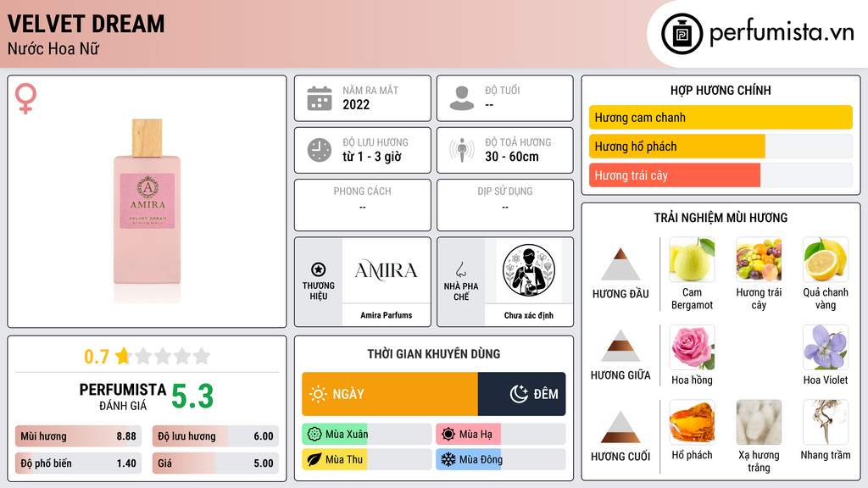Click the spring flower icon for Mùa Xuân
Viewport: 868px width, 488px height.
[314, 434]
